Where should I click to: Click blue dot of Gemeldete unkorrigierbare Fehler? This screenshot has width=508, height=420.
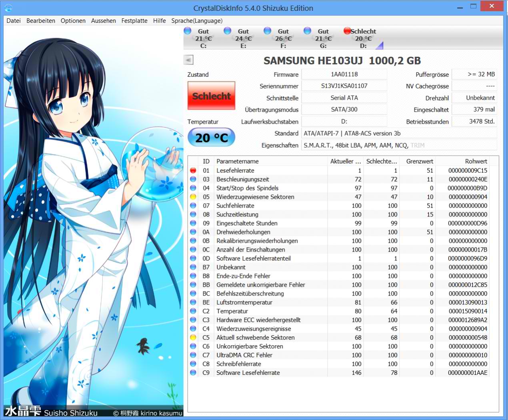click(193, 285)
